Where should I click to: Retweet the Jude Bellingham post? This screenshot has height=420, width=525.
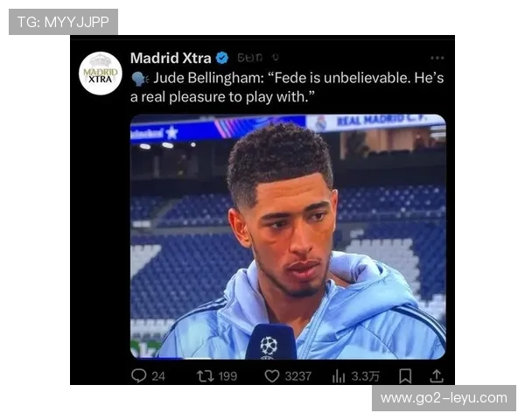point(204,375)
